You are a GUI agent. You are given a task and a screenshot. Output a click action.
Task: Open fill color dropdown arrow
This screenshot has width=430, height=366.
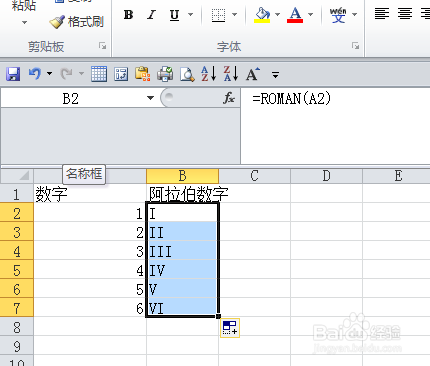[x=277, y=15]
